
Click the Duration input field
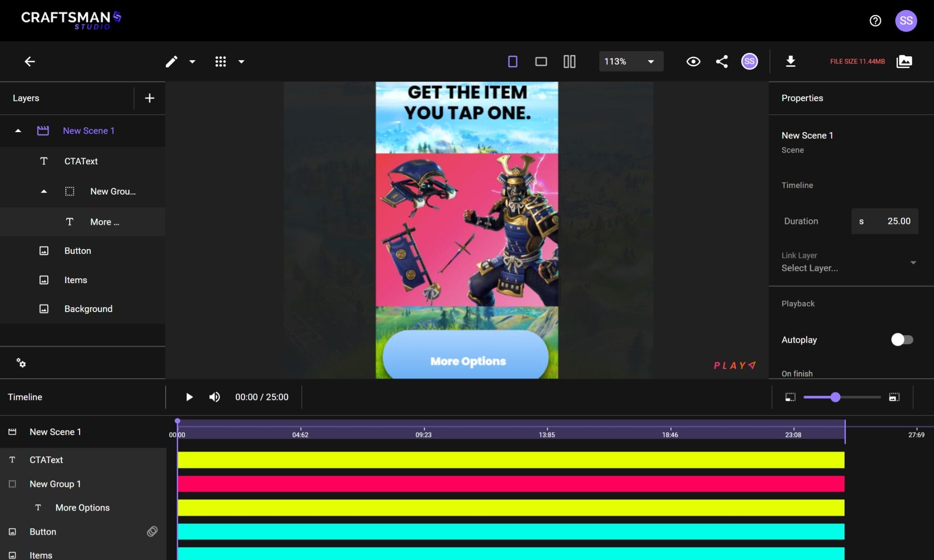884,222
